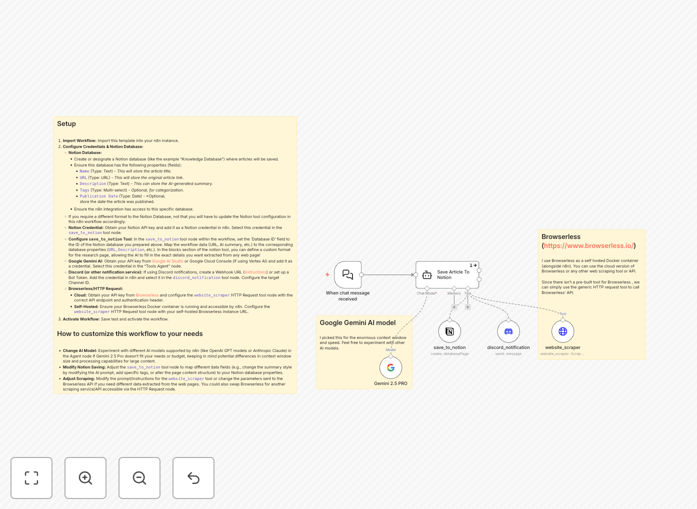Select the website_scraper globe node

click(563, 331)
